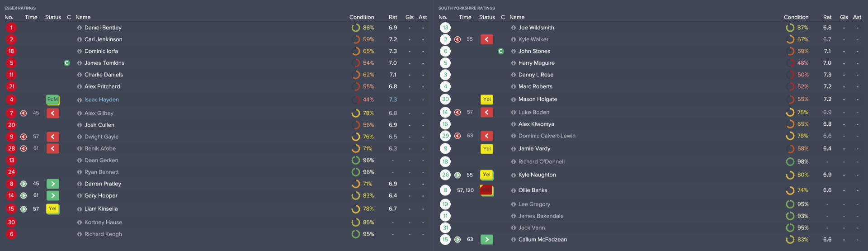Screen dimensions: 868x251
Task: Open Jamie Vardy's player profile
Action: 534,148
